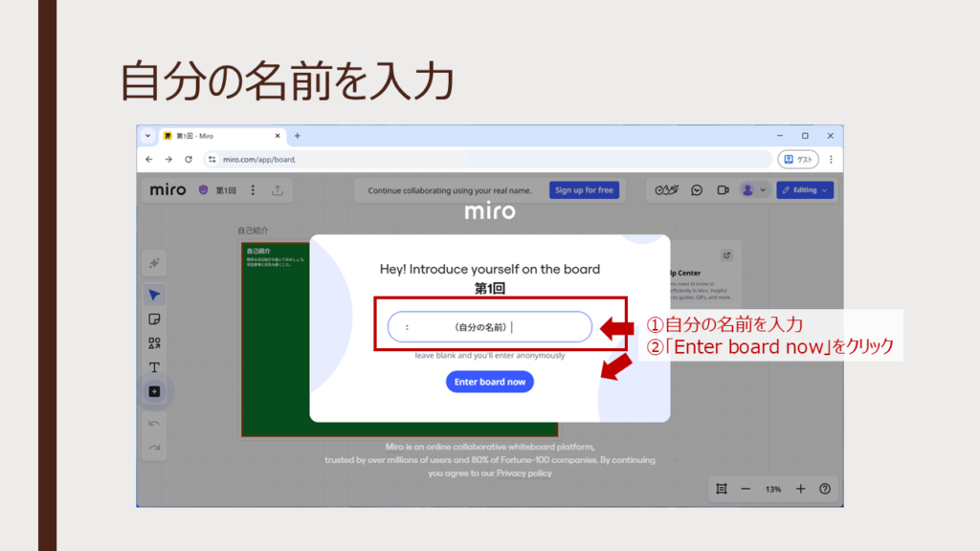The image size is (980, 551).
Task: Click Sign up for free button
Action: pos(584,190)
